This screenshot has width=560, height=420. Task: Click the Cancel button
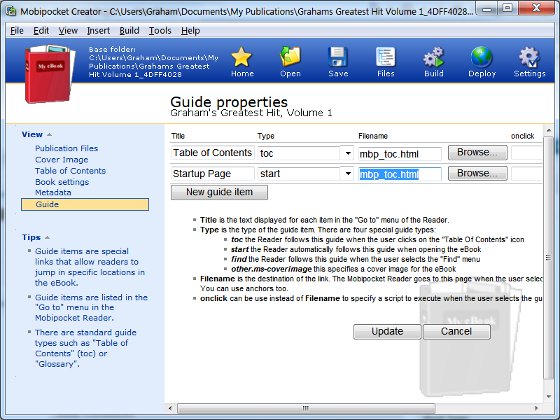456,331
